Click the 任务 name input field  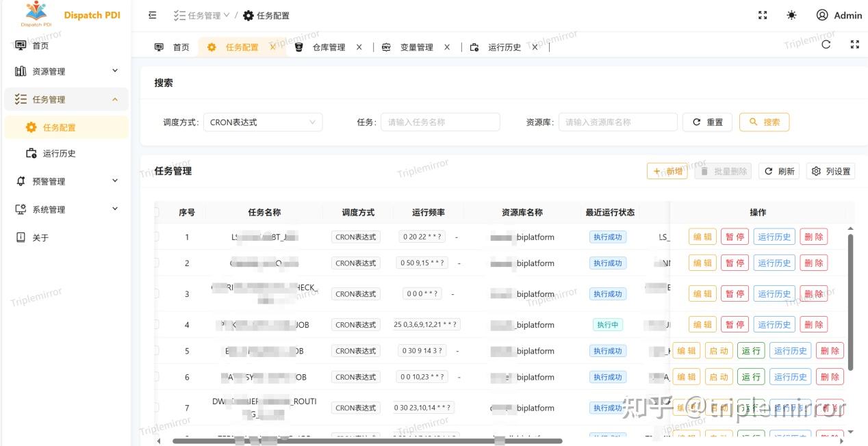click(440, 122)
